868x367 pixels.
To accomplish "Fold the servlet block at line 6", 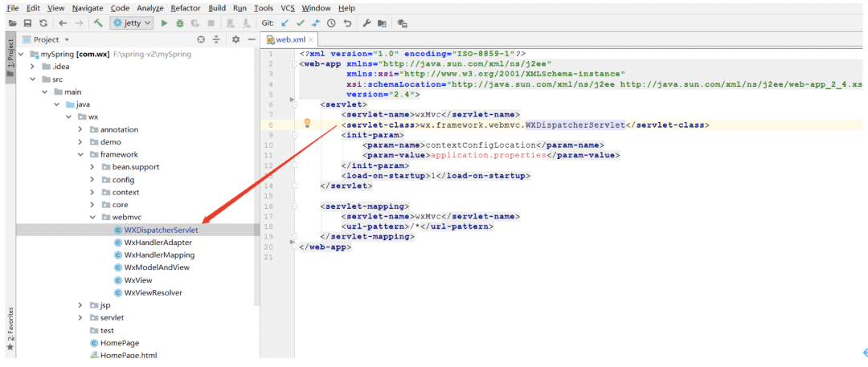I will click(x=295, y=104).
